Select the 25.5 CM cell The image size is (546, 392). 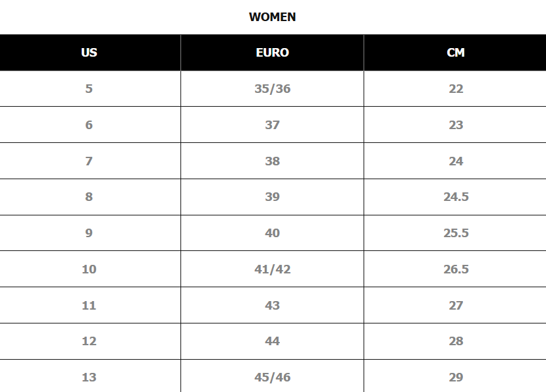(455, 233)
